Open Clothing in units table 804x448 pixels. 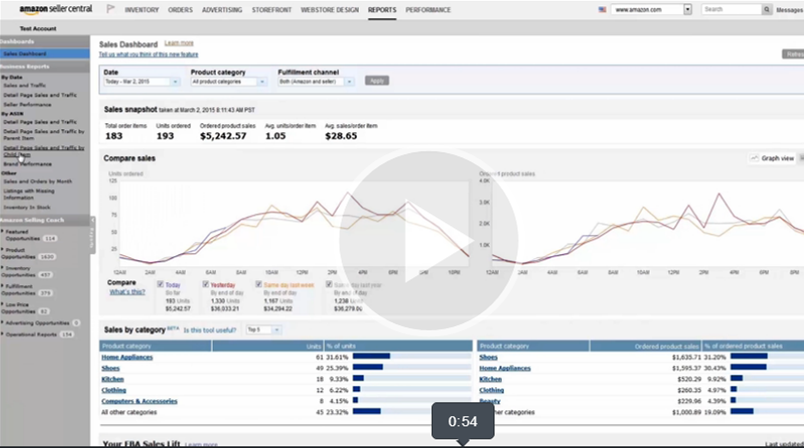click(113, 391)
